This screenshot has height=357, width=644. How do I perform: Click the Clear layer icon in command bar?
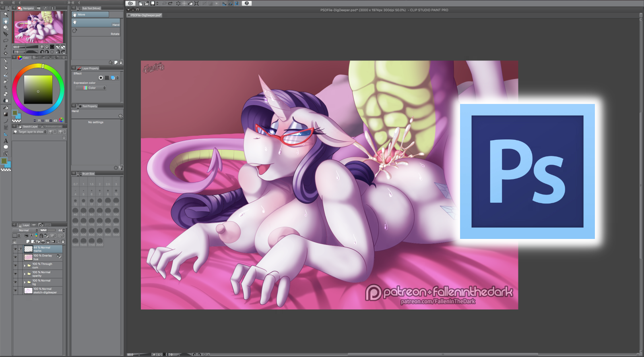coord(178,3)
